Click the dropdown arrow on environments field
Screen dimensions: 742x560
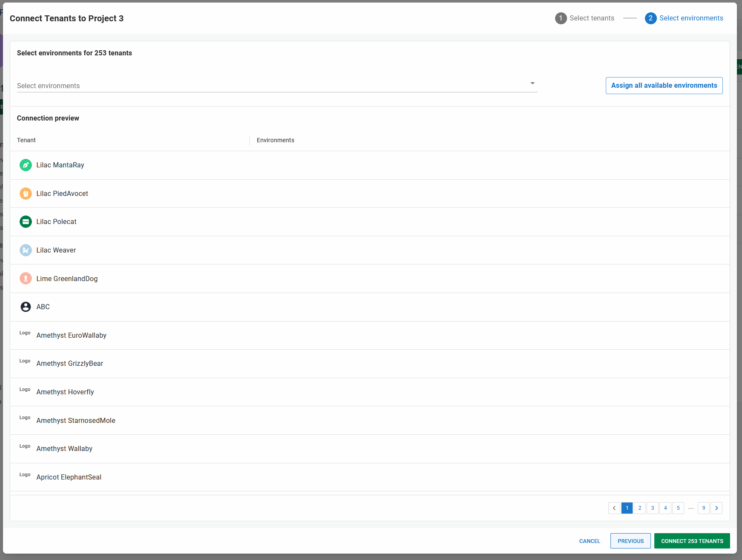tap(532, 83)
